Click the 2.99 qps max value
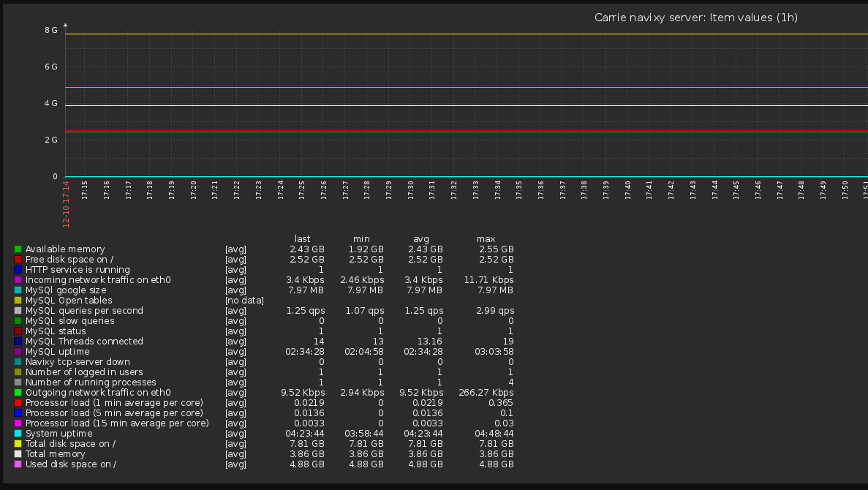868x490 pixels. click(495, 311)
